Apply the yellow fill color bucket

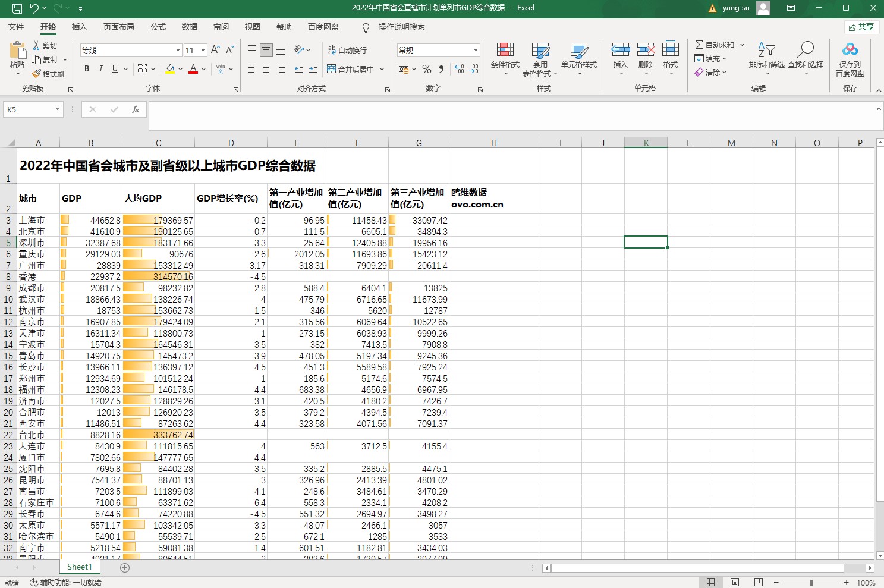(x=171, y=69)
